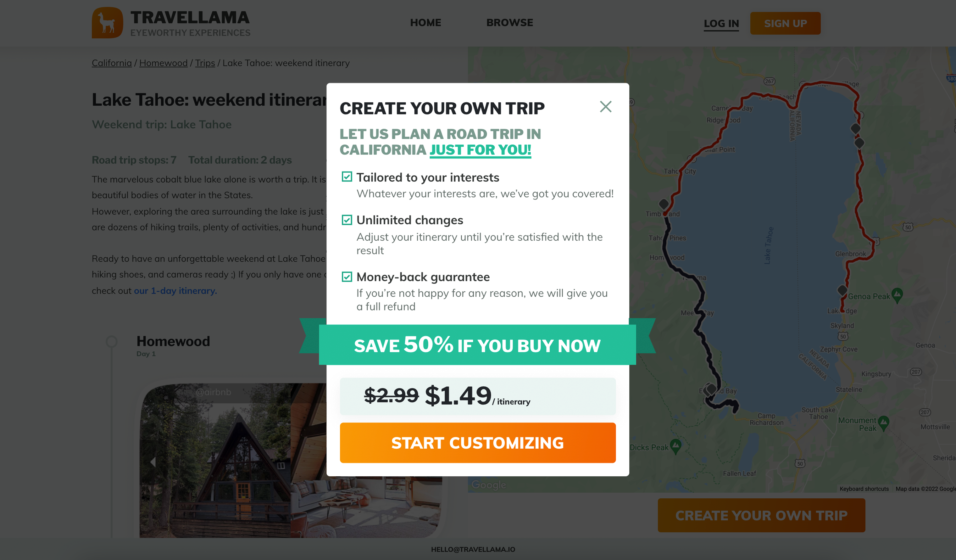Open the California breadcrumb link
This screenshot has width=956, height=560.
click(x=112, y=63)
